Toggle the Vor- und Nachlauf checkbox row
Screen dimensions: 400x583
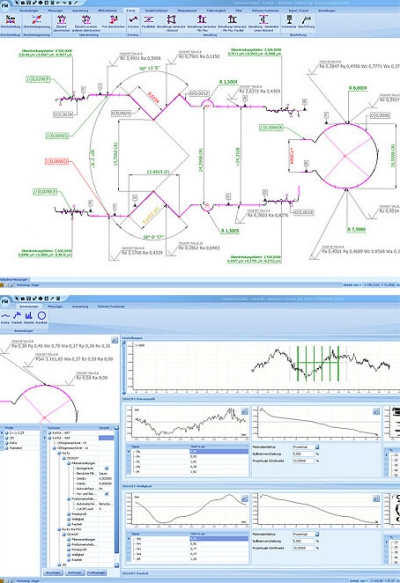106,494
